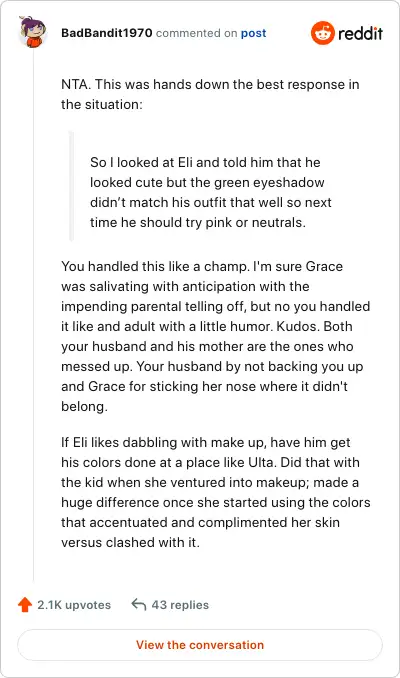The width and height of the screenshot is (400, 678).
Task: Open the blue 'post' link
Action: (253, 33)
